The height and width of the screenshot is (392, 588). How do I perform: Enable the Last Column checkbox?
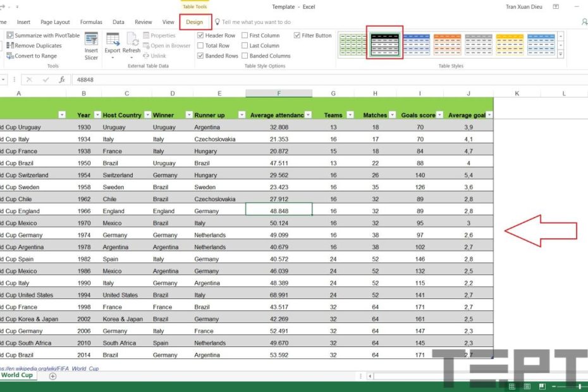245,46
